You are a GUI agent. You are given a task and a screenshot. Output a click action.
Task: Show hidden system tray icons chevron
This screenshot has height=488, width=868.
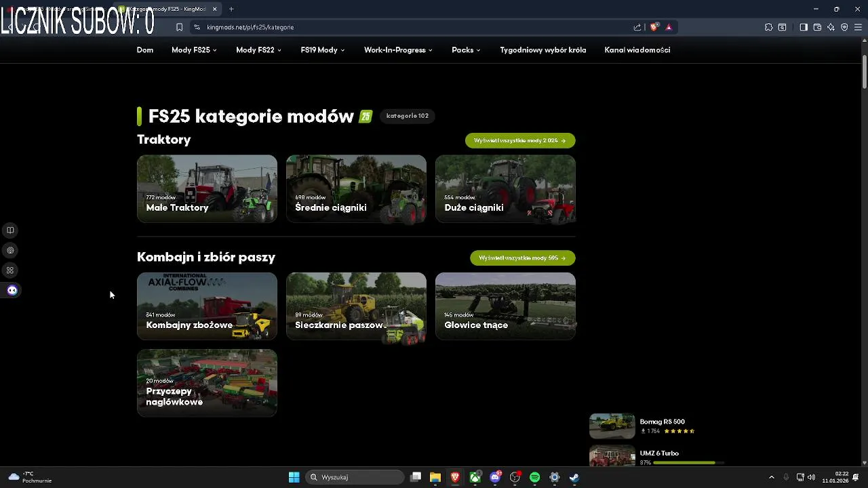click(771, 477)
